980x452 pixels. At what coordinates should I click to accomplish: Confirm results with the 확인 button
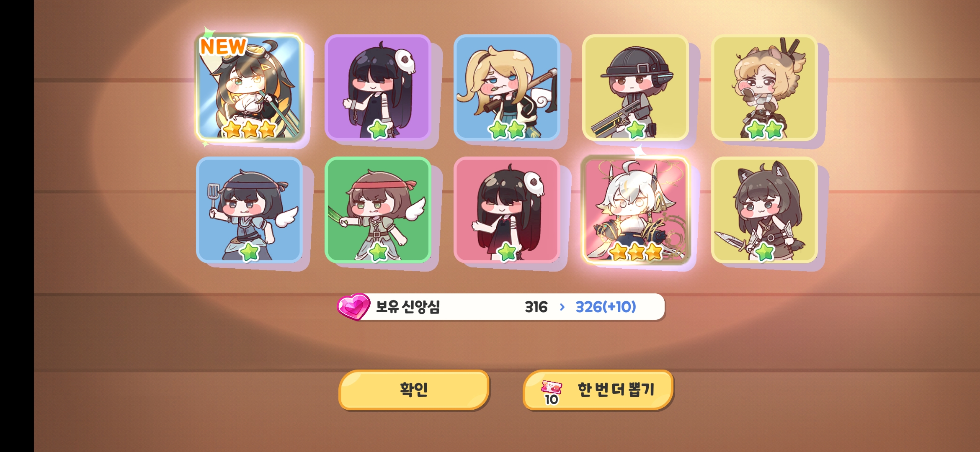coord(414,389)
